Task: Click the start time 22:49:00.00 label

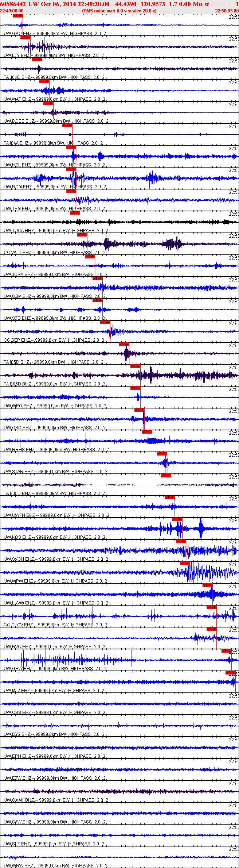Action: pos(12,11)
